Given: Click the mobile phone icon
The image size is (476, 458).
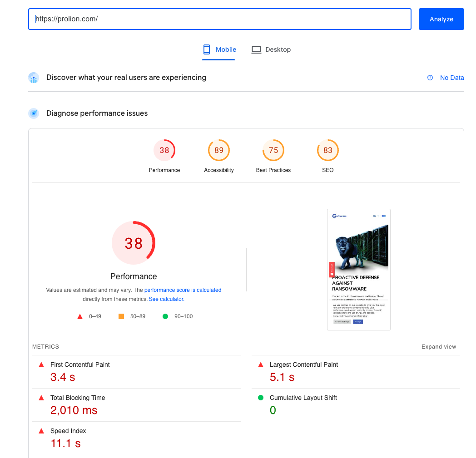Looking at the screenshot, I should 207,49.
